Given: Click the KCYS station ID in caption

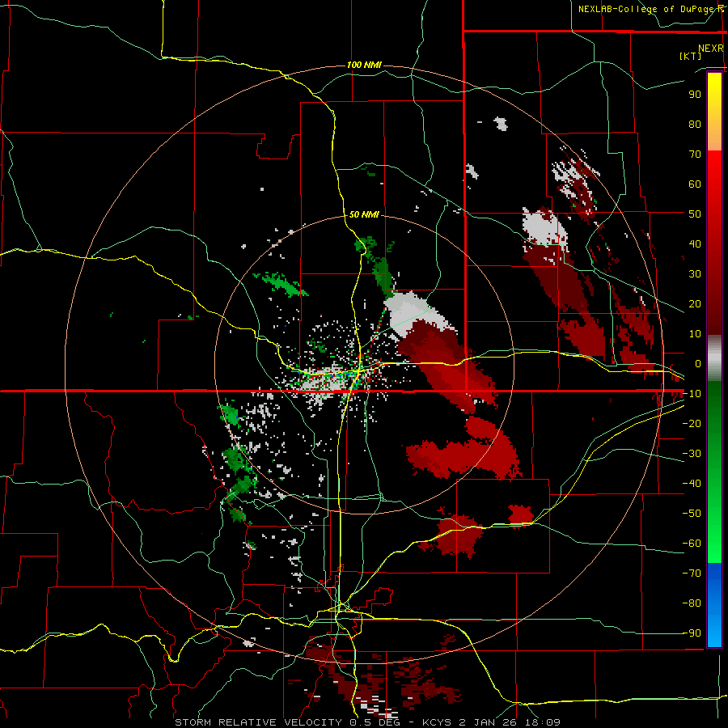Looking at the screenshot, I should 437,722.
